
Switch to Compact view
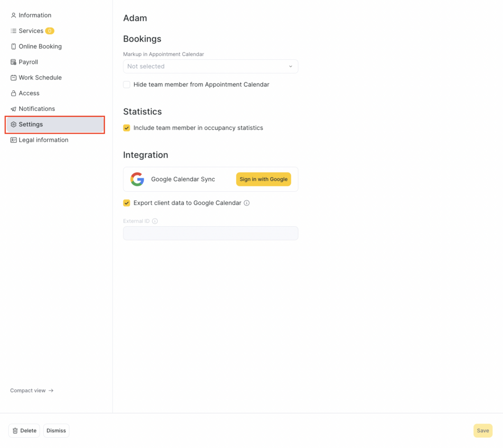pos(31,391)
